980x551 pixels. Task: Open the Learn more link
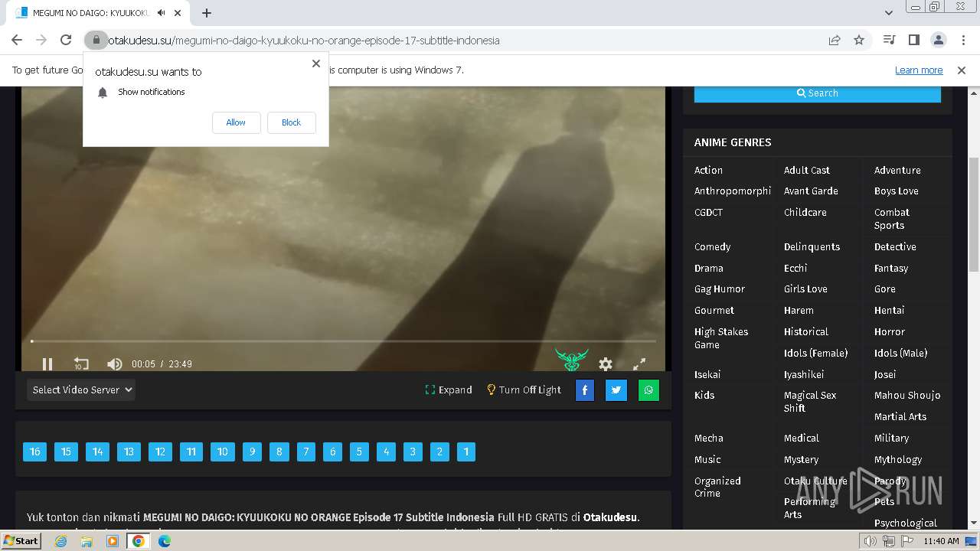pos(919,70)
